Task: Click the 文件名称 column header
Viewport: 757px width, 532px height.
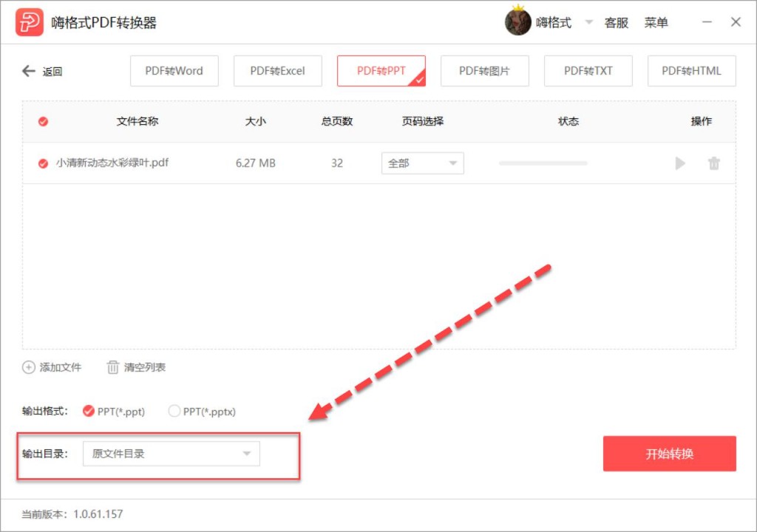Action: (137, 121)
